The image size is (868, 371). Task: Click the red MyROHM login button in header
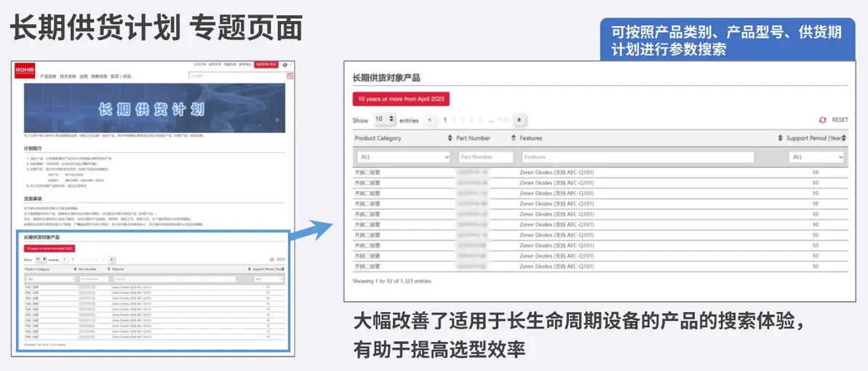click(x=266, y=65)
